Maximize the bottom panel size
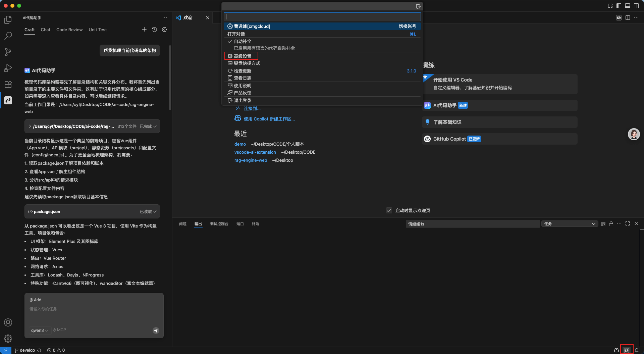 point(628,224)
